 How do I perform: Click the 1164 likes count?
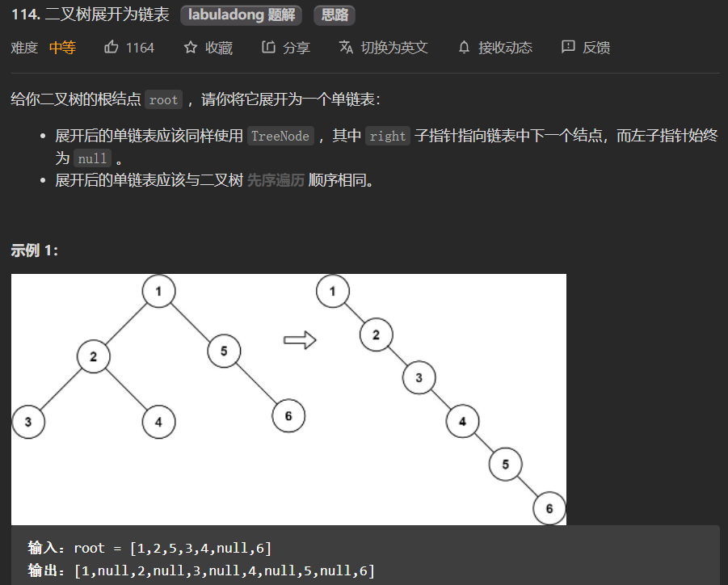pyautogui.click(x=140, y=48)
